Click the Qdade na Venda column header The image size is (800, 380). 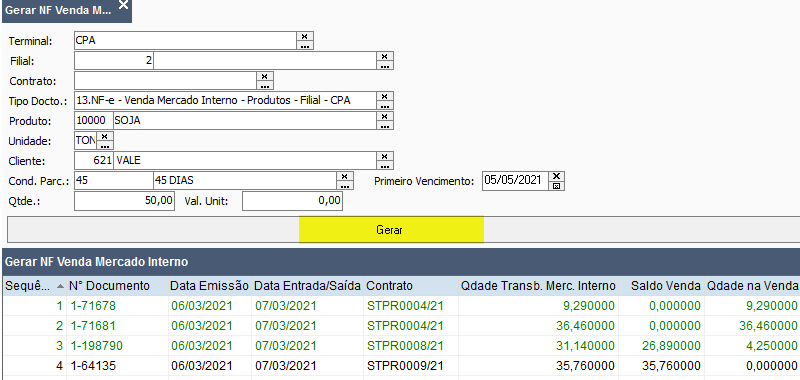(752, 286)
